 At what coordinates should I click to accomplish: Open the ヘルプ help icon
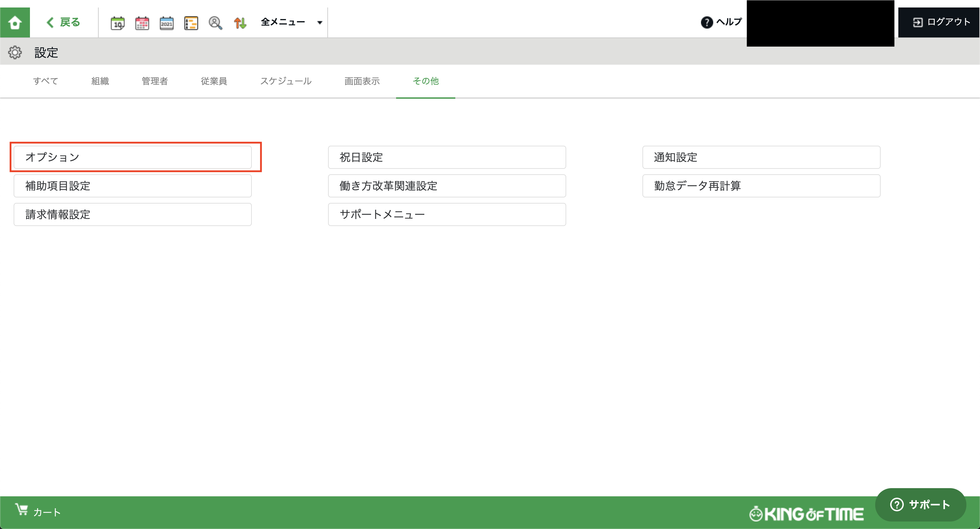click(706, 22)
